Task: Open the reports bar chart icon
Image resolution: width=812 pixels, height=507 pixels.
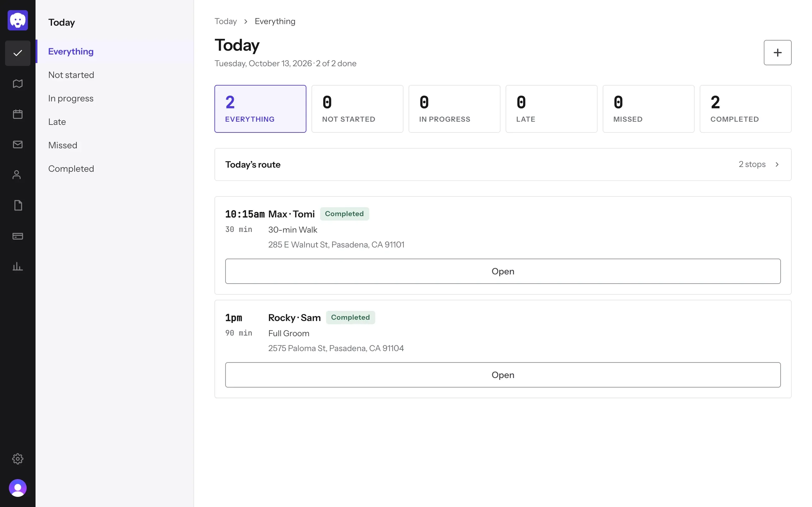Action: [x=17, y=266]
